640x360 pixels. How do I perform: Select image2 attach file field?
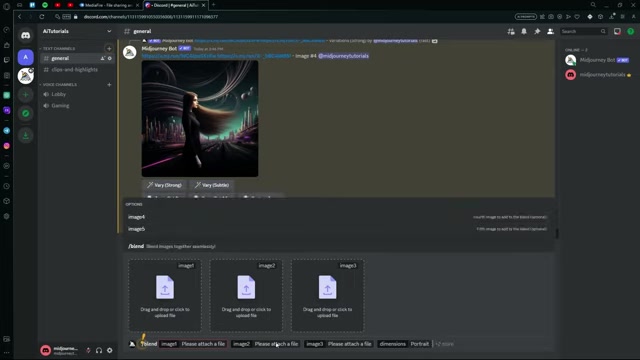(266, 344)
